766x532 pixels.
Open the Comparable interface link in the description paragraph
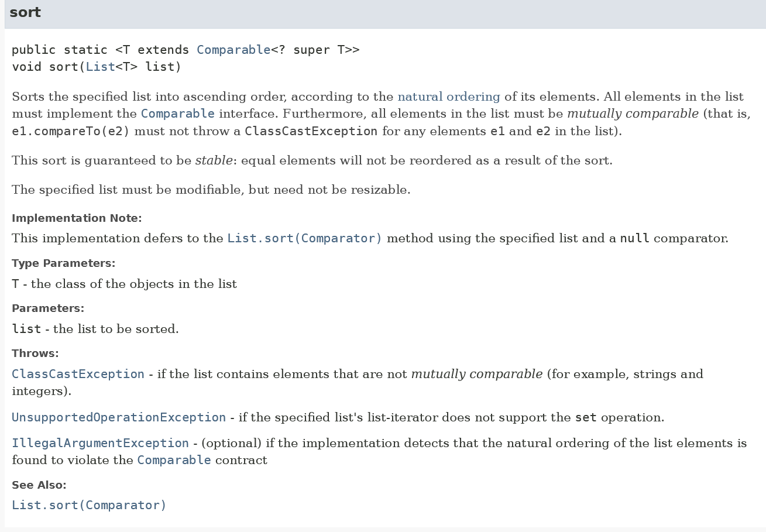point(177,114)
